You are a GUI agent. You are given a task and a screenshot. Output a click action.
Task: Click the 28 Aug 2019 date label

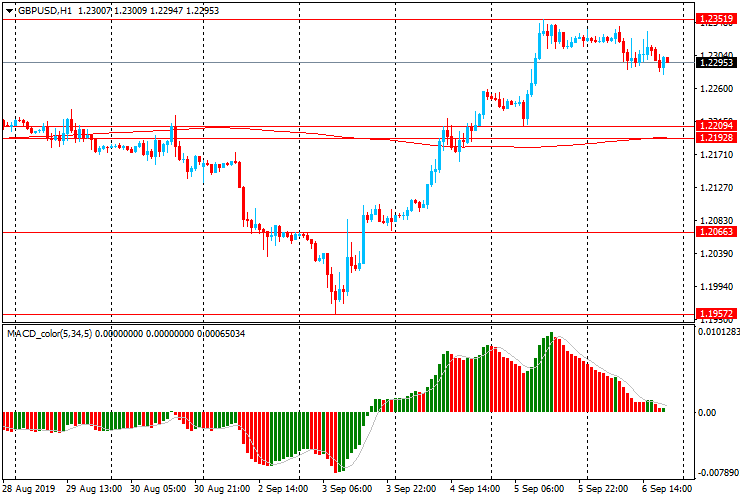(29, 489)
